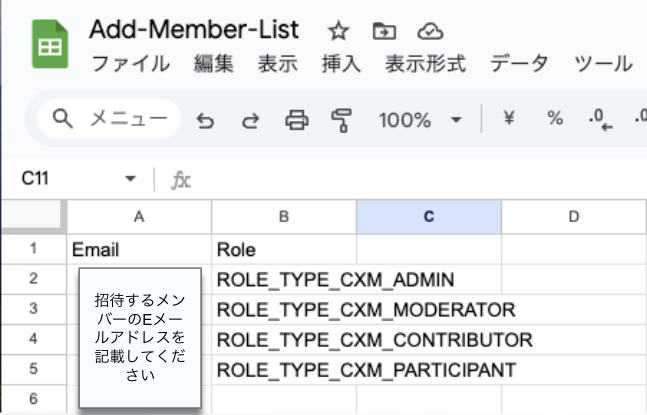Click the undo arrow
Viewport: 647px width, 415px height.
pos(205,120)
